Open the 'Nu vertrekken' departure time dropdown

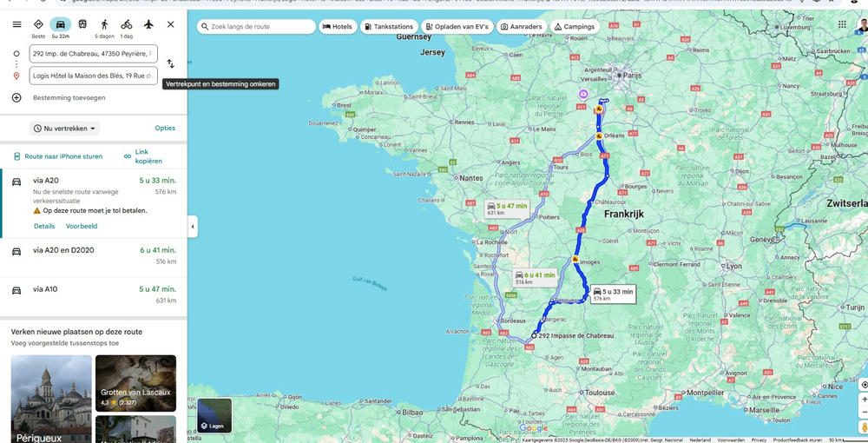[65, 129]
